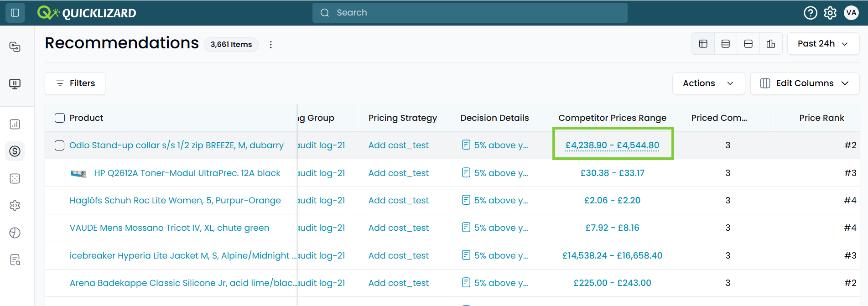
Task: Open audit log-21 group in icebreaker row
Action: coord(322,256)
